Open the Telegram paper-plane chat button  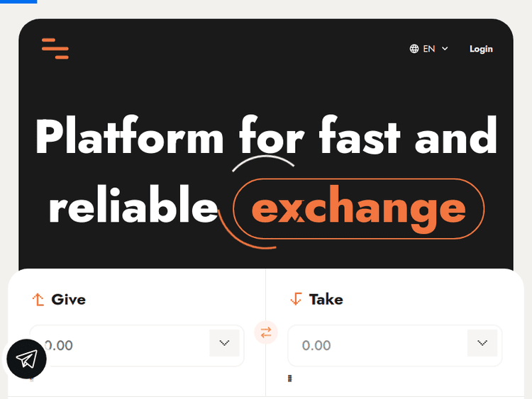(27, 359)
